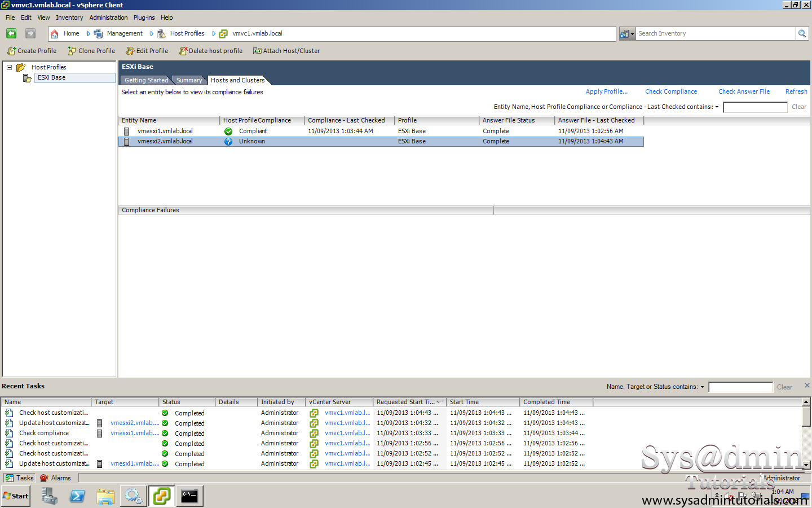Select vmesxi2.vmlab.local host row

[381, 141]
